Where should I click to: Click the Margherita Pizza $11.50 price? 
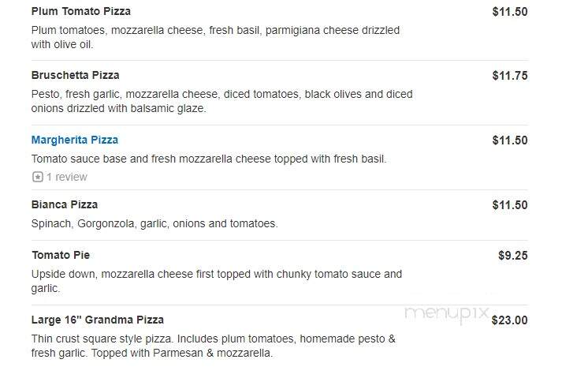click(510, 140)
